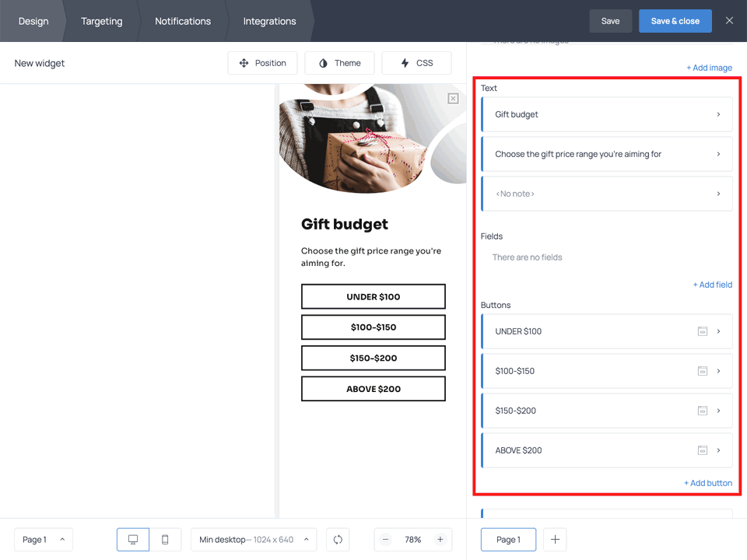
Task: Switch preview to desktop view icon
Action: tap(132, 539)
